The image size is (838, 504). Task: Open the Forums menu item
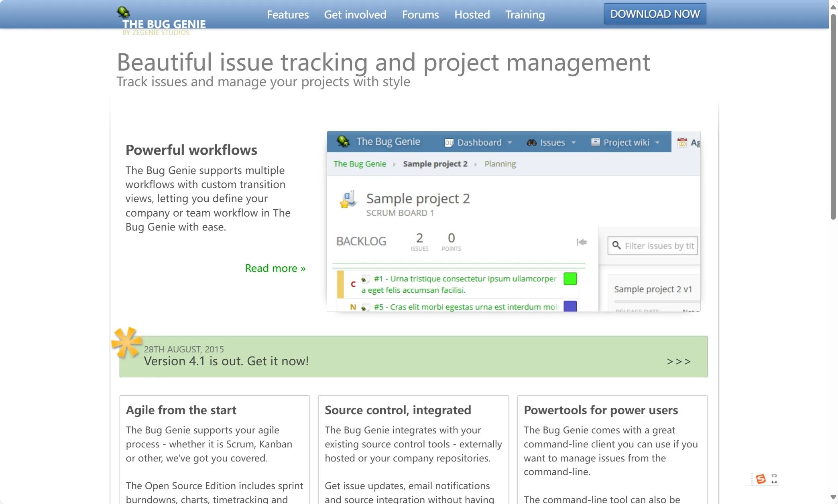click(420, 14)
